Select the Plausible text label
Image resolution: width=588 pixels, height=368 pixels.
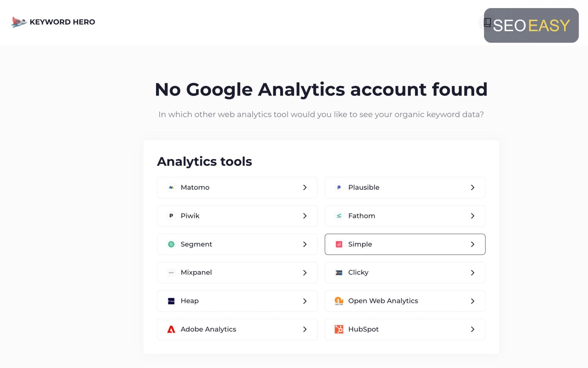tap(364, 187)
